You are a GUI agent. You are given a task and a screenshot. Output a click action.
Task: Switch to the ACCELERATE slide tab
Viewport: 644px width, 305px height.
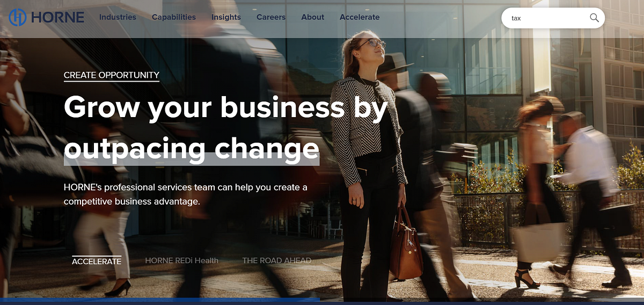tap(97, 260)
